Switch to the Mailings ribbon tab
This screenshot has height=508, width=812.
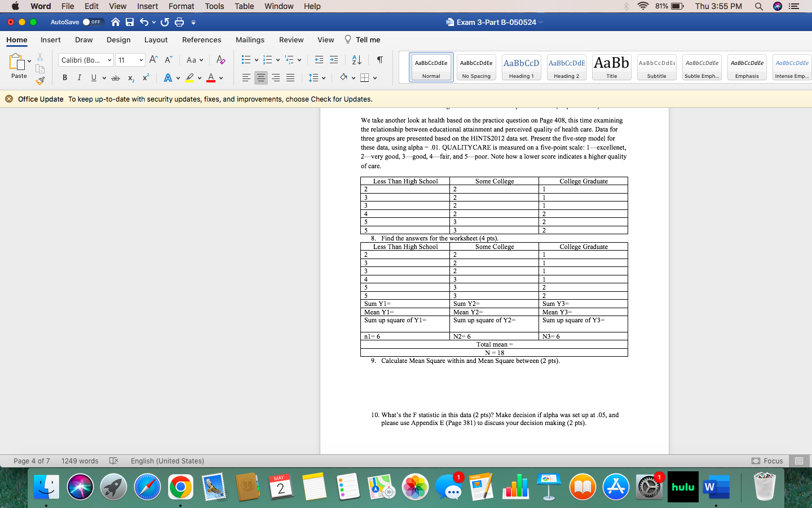(250, 40)
